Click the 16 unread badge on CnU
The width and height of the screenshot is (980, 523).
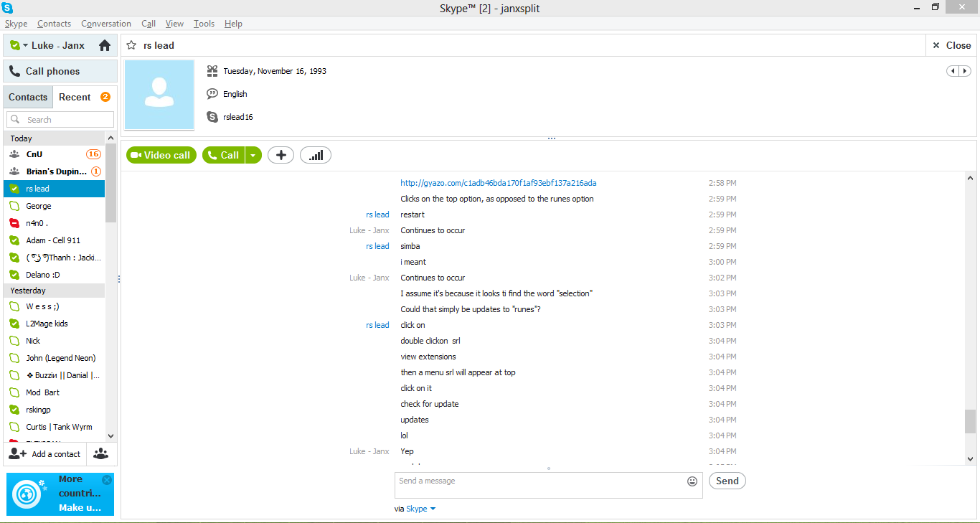click(x=93, y=154)
